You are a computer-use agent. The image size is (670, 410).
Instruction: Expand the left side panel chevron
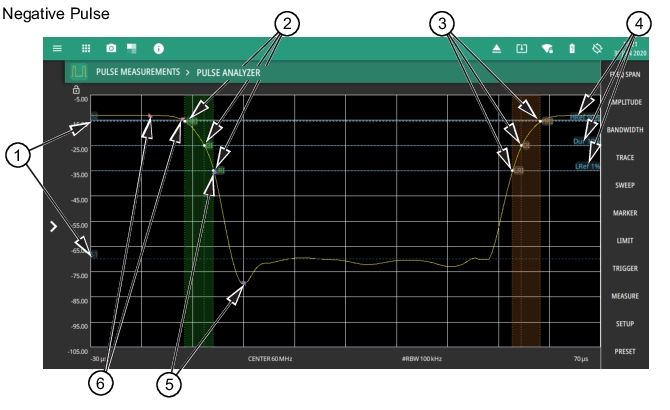pyautogui.click(x=53, y=226)
